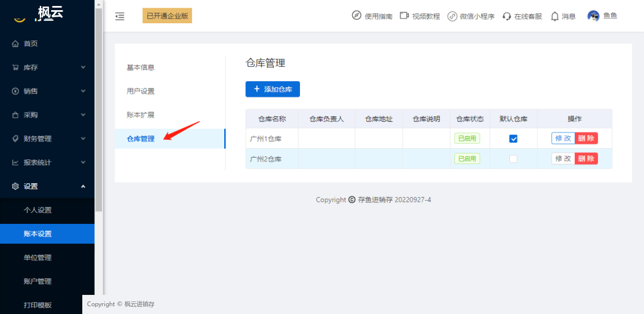Click the home icon beside 首页

(15, 44)
